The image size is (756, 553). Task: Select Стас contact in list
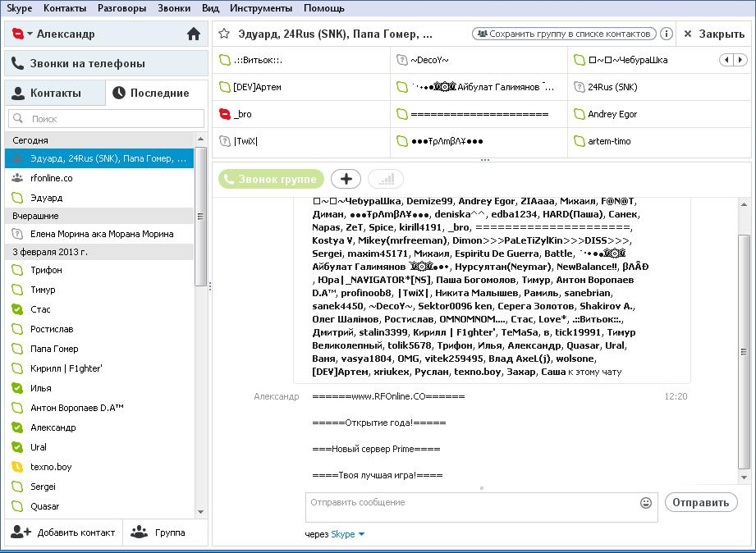99,309
